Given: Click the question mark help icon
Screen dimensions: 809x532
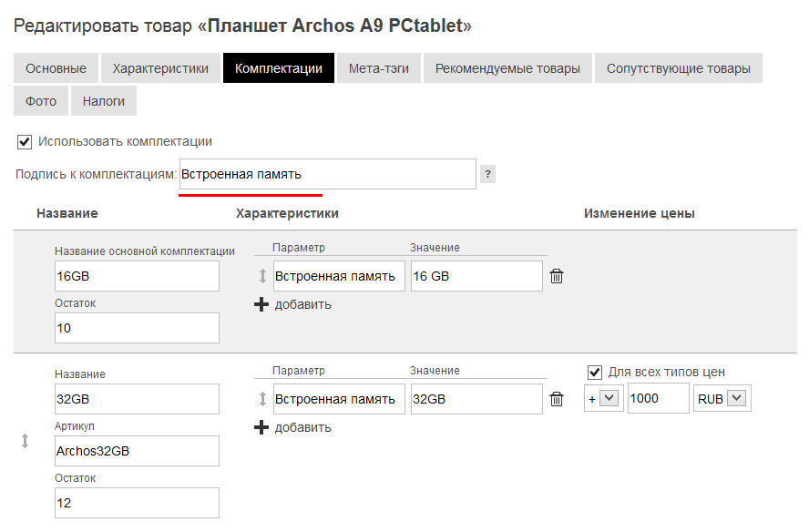Looking at the screenshot, I should pos(487,174).
